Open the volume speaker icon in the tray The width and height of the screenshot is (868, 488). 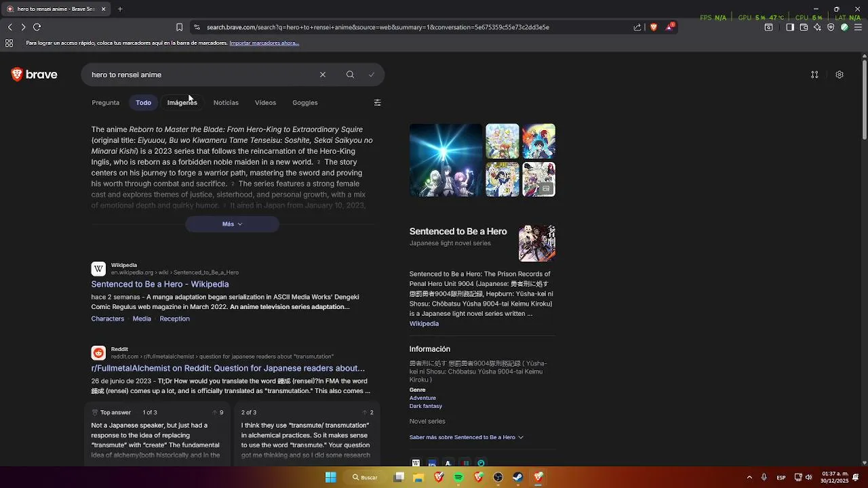coord(808,477)
